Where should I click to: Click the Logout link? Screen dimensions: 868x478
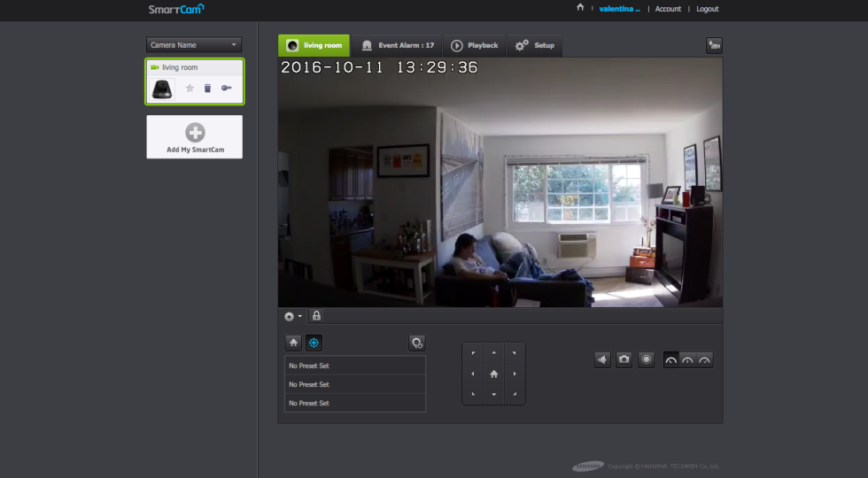pos(707,9)
